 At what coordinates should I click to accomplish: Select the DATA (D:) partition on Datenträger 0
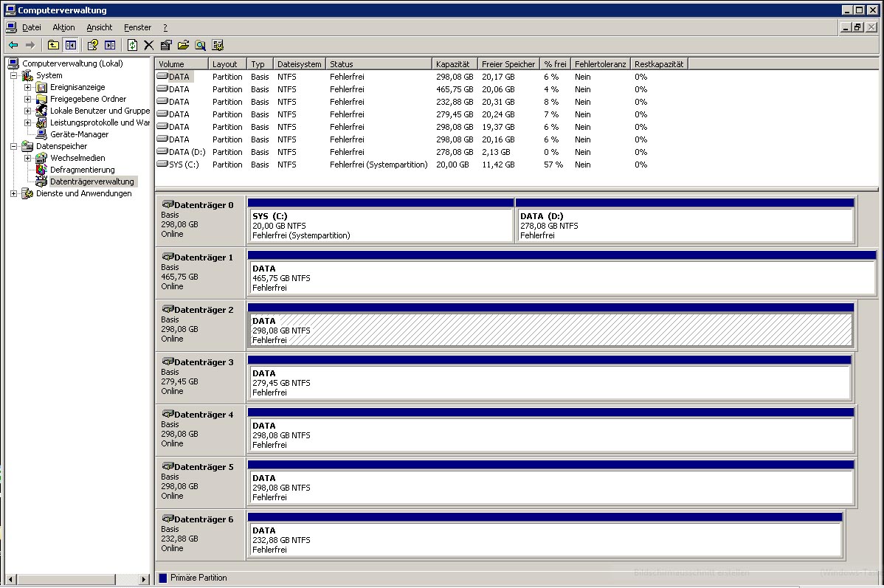click(685, 221)
